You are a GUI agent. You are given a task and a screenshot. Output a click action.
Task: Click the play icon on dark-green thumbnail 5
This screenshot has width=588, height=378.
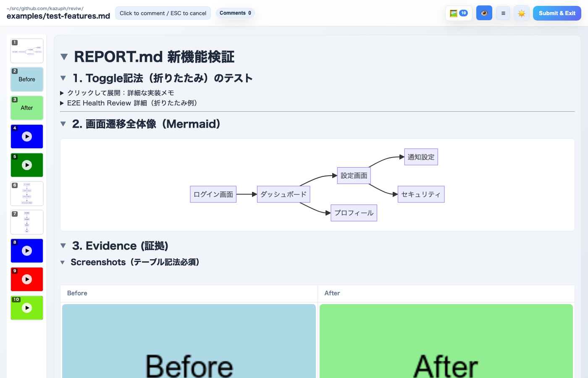tap(26, 165)
